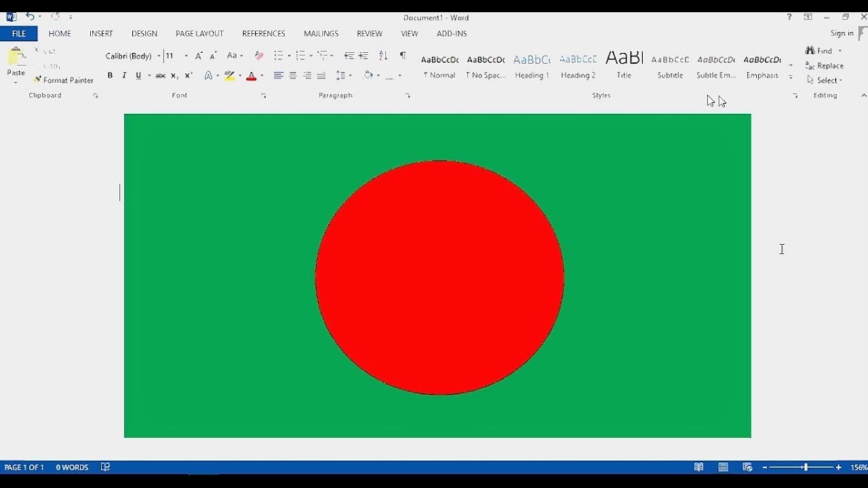Switch to the DESIGN ribbon tab
This screenshot has height=488, width=868.
click(x=144, y=33)
